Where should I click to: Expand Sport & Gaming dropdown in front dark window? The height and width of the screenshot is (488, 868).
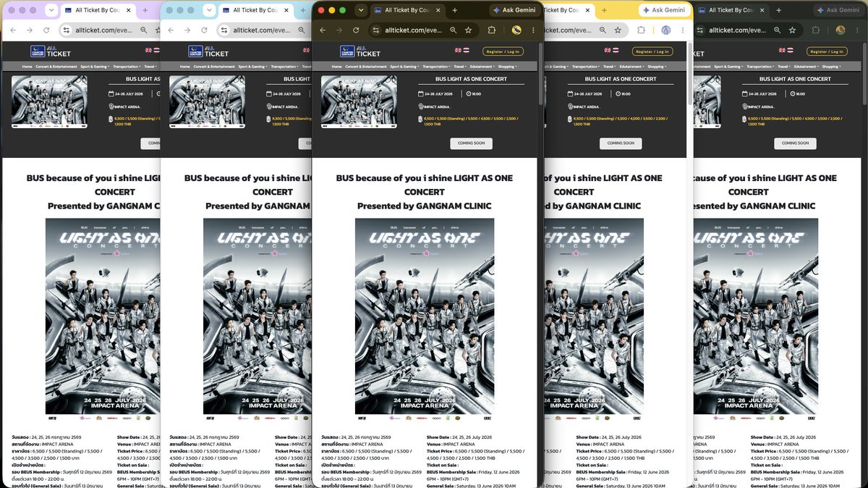click(404, 66)
